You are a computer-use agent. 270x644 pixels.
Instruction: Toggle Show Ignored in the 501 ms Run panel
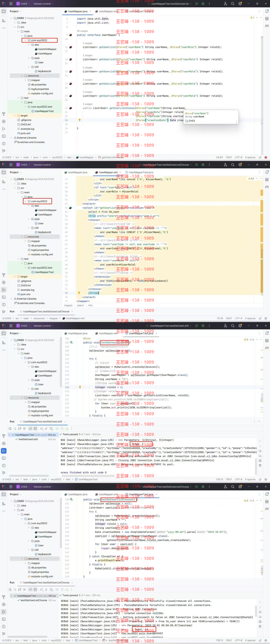[x=35, y=589]
